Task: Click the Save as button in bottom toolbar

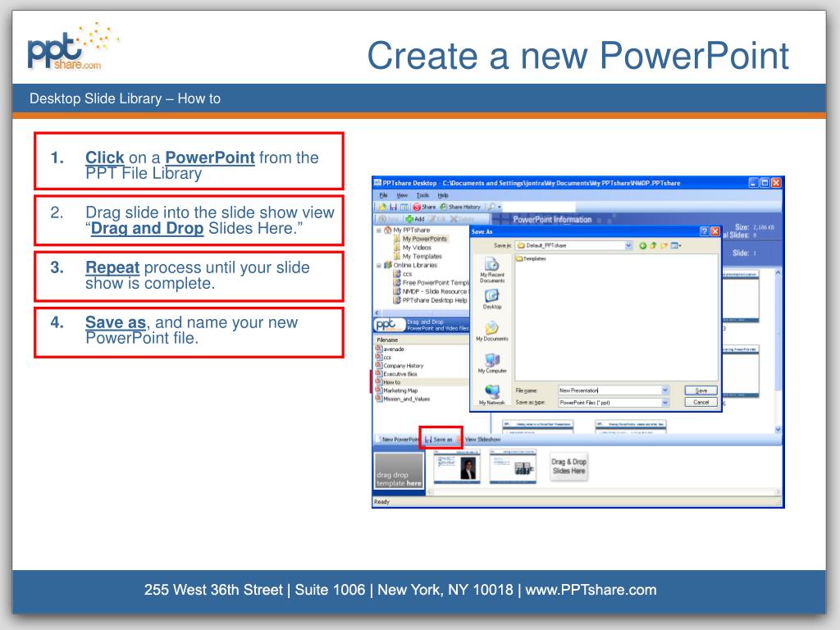Action: click(x=439, y=440)
